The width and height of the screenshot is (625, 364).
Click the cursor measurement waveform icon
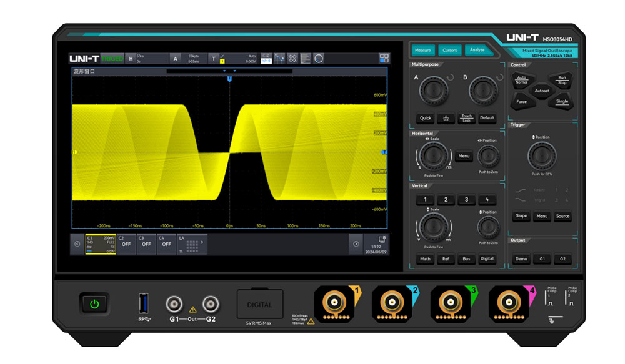[279, 59]
